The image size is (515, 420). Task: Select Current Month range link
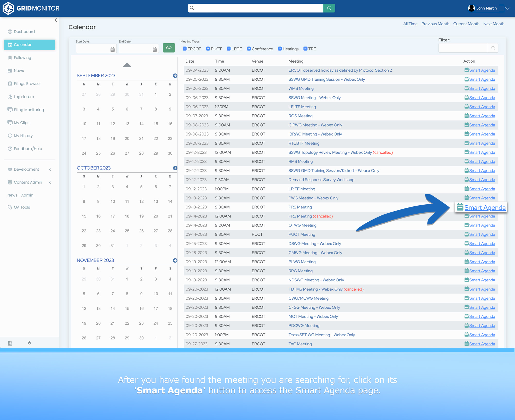[x=466, y=24]
